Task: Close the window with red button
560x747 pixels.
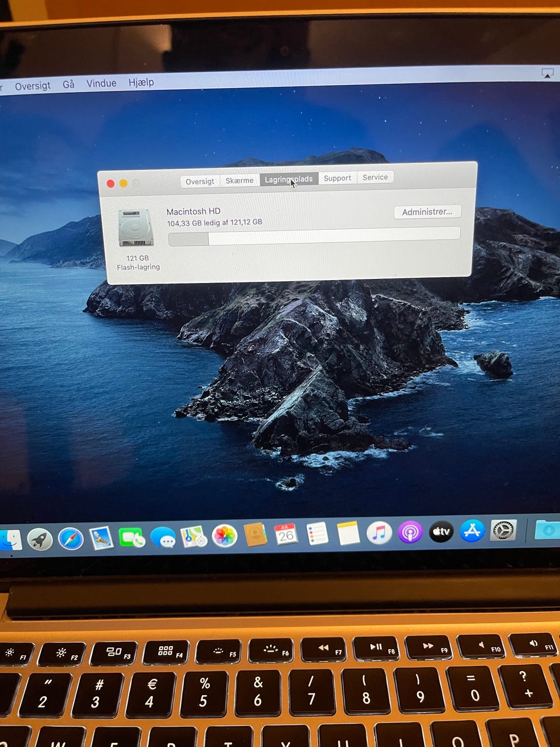Action: point(110,184)
